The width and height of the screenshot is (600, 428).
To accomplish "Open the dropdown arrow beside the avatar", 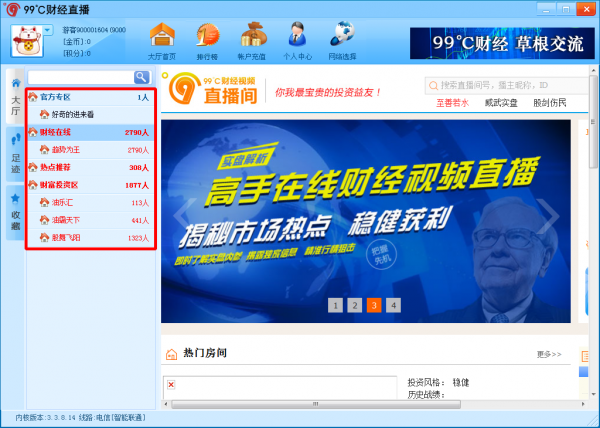I will 47,30.
